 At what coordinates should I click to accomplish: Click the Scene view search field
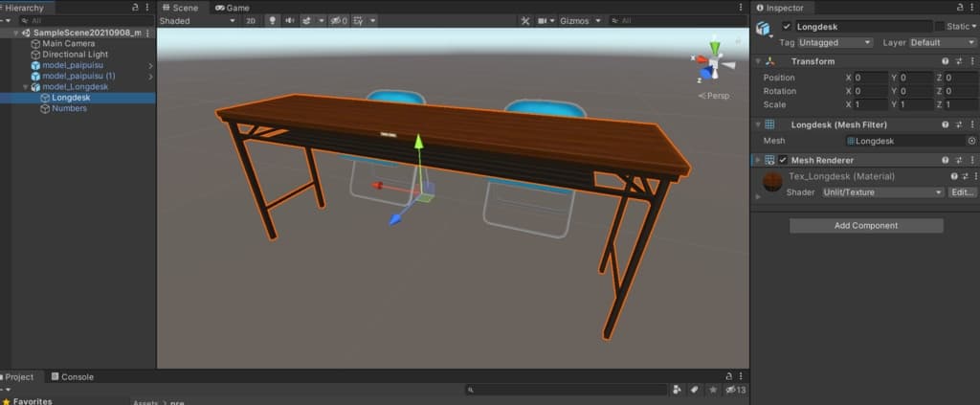coord(678,21)
